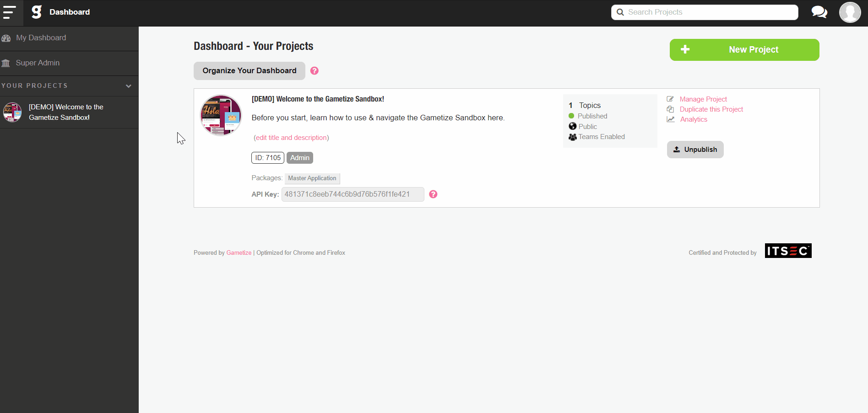Open the Gametize footer link
868x413 pixels.
(x=239, y=253)
